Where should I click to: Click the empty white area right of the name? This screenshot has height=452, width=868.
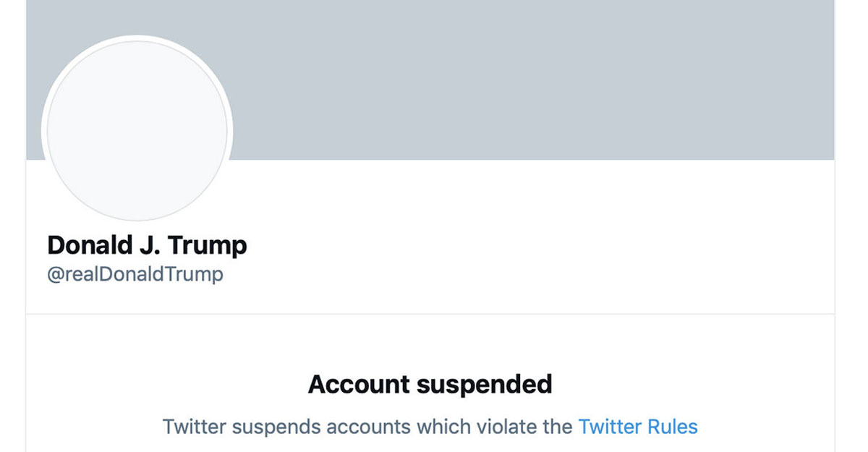pos(542,246)
